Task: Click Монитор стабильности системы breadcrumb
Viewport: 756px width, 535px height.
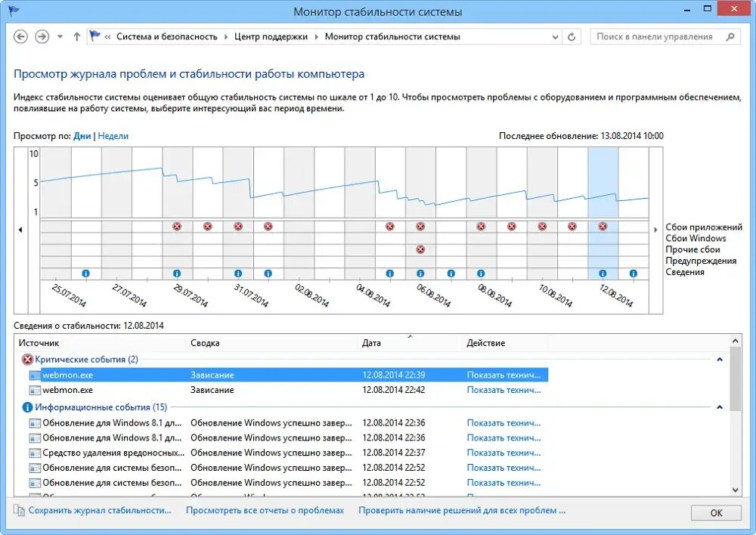Action: 392,36
